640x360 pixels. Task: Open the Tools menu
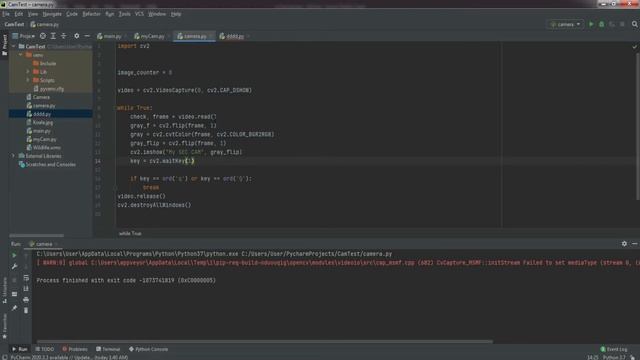click(x=124, y=14)
